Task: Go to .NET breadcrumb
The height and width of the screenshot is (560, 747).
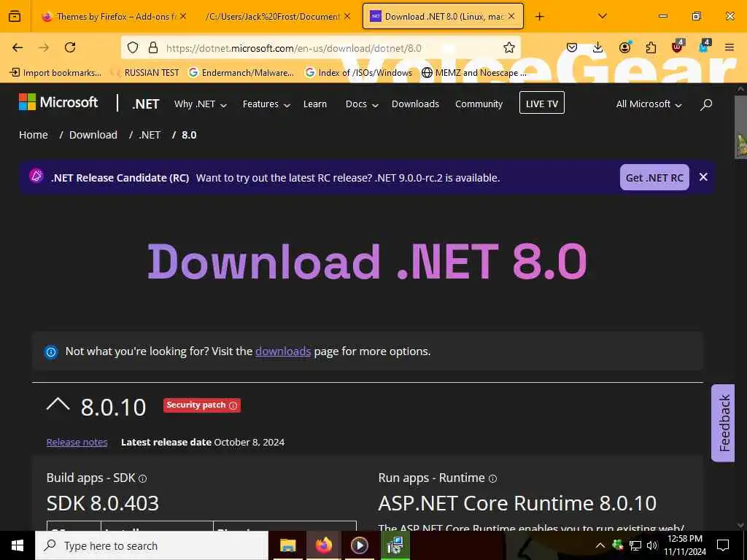Action: click(150, 135)
